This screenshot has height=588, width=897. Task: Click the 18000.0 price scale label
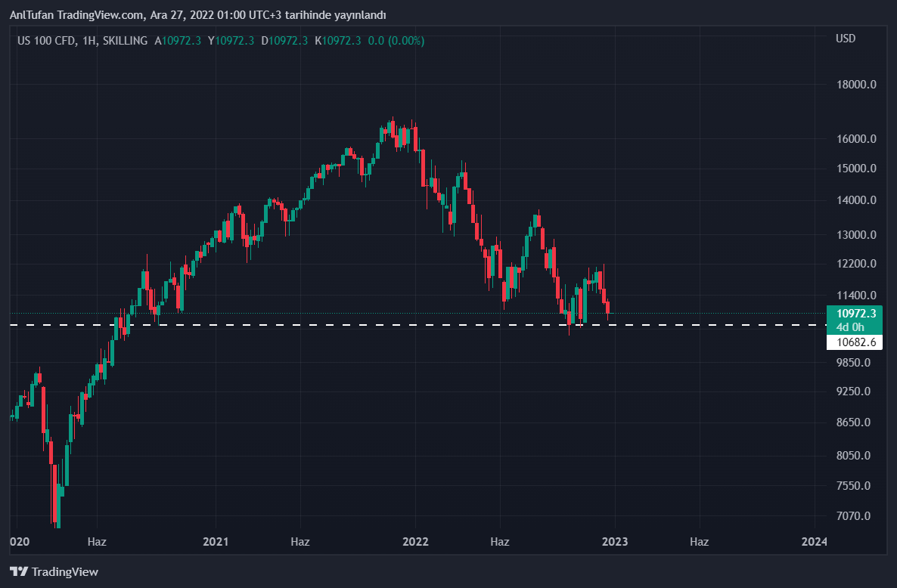point(855,85)
